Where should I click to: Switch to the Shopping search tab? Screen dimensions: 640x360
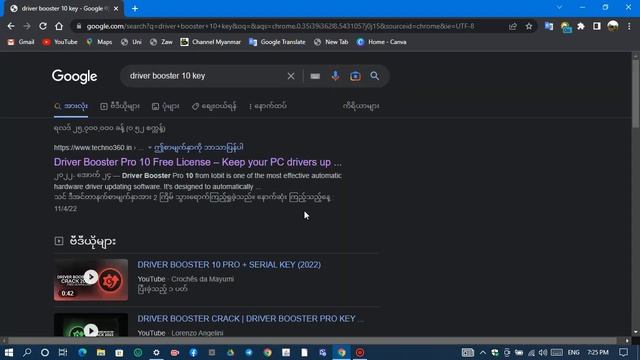pos(214,106)
